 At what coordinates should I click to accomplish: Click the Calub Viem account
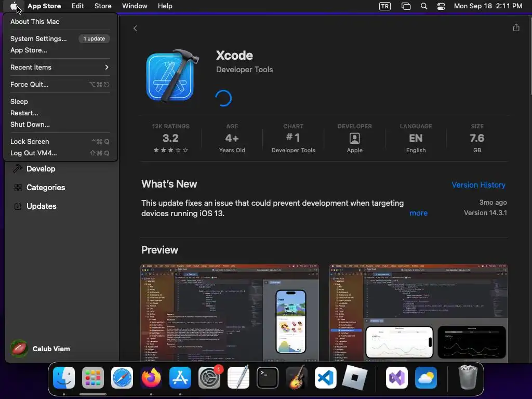click(40, 349)
